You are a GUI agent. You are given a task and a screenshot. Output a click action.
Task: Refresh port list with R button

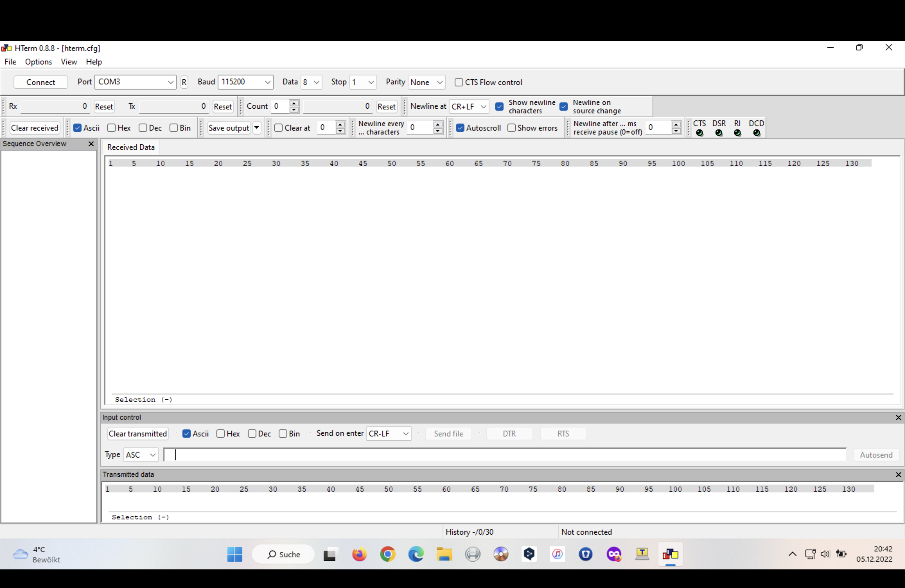click(x=184, y=82)
